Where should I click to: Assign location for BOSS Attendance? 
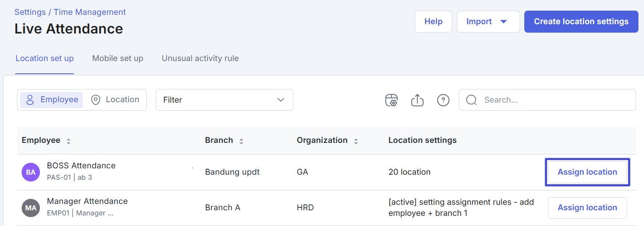click(x=587, y=172)
